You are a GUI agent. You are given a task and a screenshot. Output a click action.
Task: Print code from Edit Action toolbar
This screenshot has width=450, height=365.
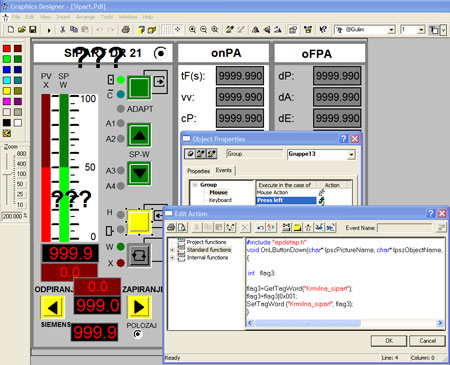coord(171,228)
